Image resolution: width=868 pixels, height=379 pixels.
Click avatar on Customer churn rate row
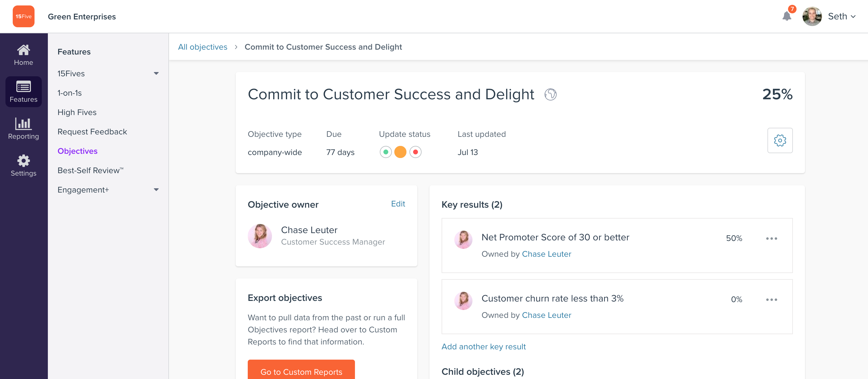pos(463,301)
